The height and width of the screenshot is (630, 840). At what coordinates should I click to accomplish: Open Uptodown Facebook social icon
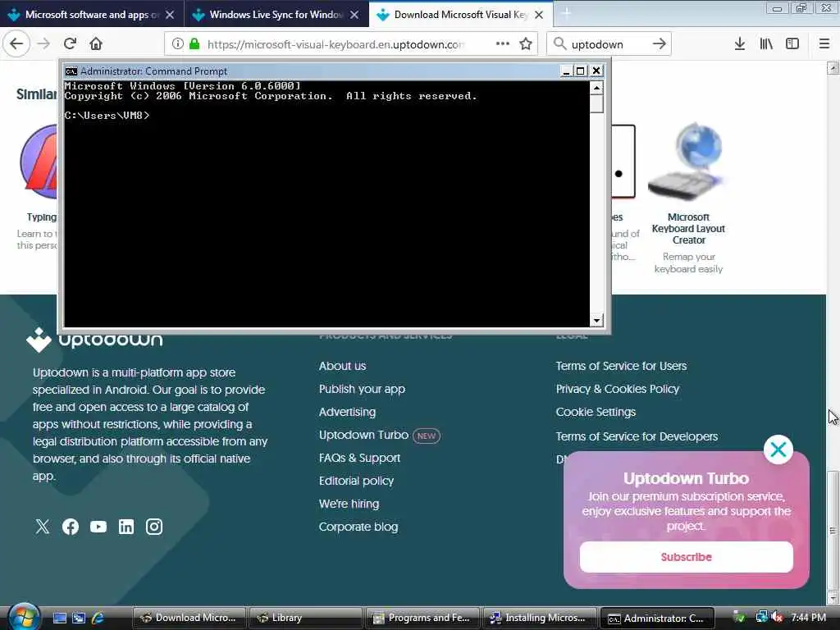[71, 527]
